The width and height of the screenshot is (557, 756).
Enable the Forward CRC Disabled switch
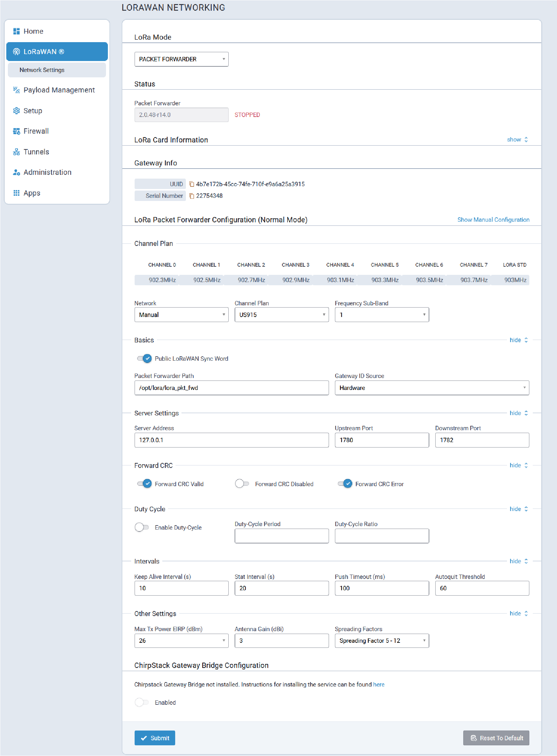coord(242,484)
